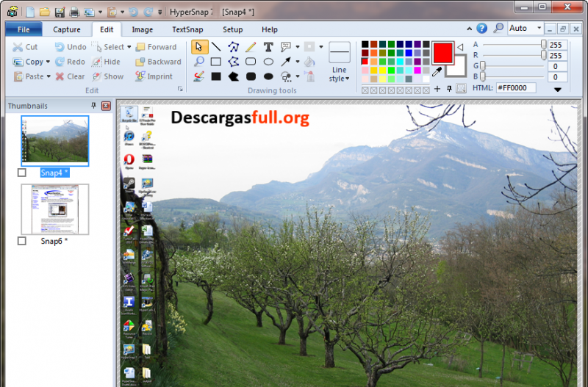Viewport: 588px width, 387px height.
Task: Click the Print icon in quick access toolbar
Action: pyautogui.click(x=74, y=12)
